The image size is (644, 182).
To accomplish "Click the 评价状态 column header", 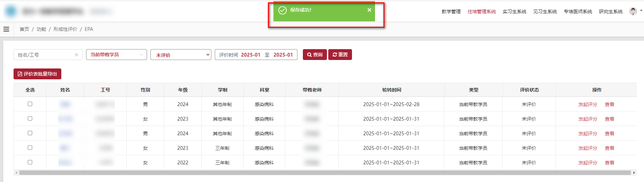I will pyautogui.click(x=529, y=90).
